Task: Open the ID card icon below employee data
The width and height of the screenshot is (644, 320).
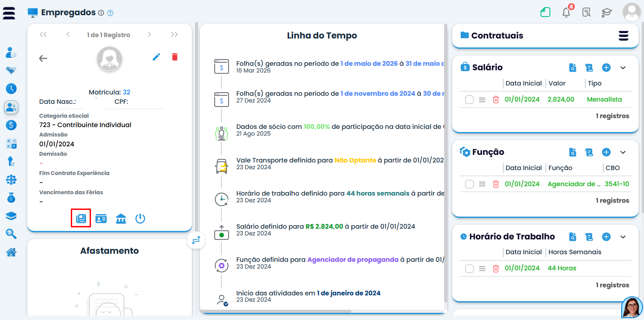Action: coord(101,218)
